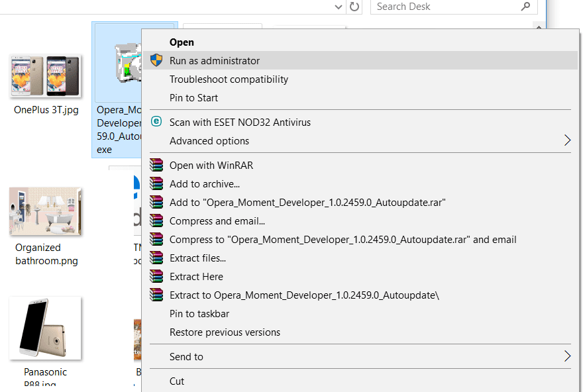583x392 pixels.
Task: Expand the Advanced options submenu arrow
Action: click(567, 140)
